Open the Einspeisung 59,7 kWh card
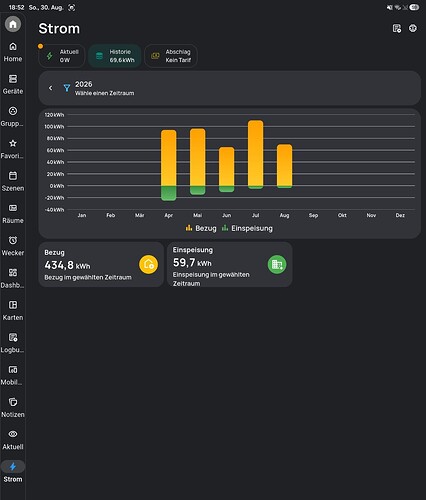This screenshot has width=426, height=500. [x=230, y=265]
